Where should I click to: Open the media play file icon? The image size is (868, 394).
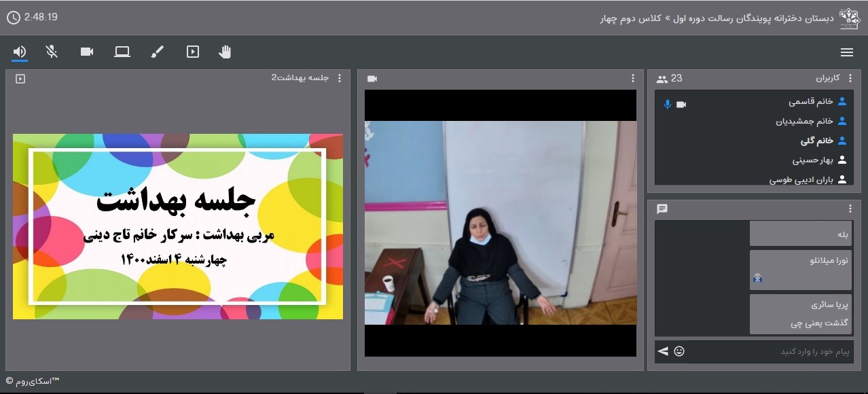click(193, 52)
